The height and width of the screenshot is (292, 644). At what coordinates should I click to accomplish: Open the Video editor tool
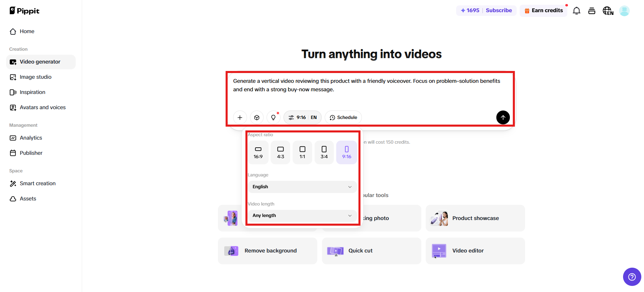[475, 251]
